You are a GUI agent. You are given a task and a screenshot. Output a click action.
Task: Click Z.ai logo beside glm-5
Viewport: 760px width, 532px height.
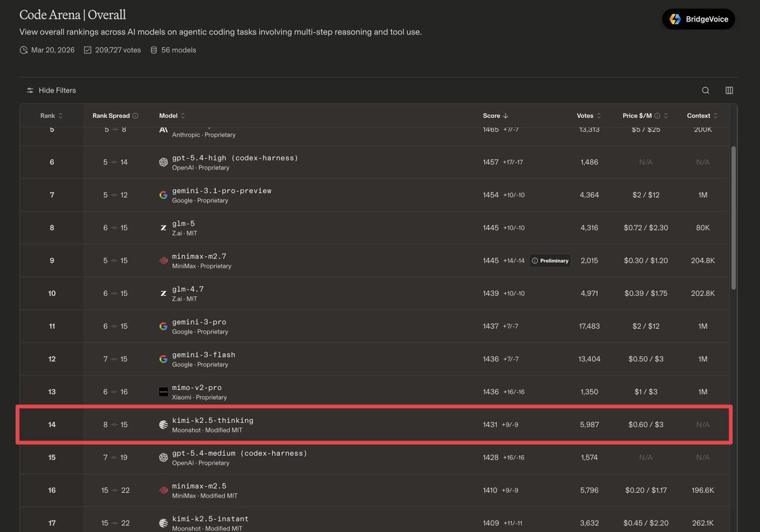coord(163,228)
